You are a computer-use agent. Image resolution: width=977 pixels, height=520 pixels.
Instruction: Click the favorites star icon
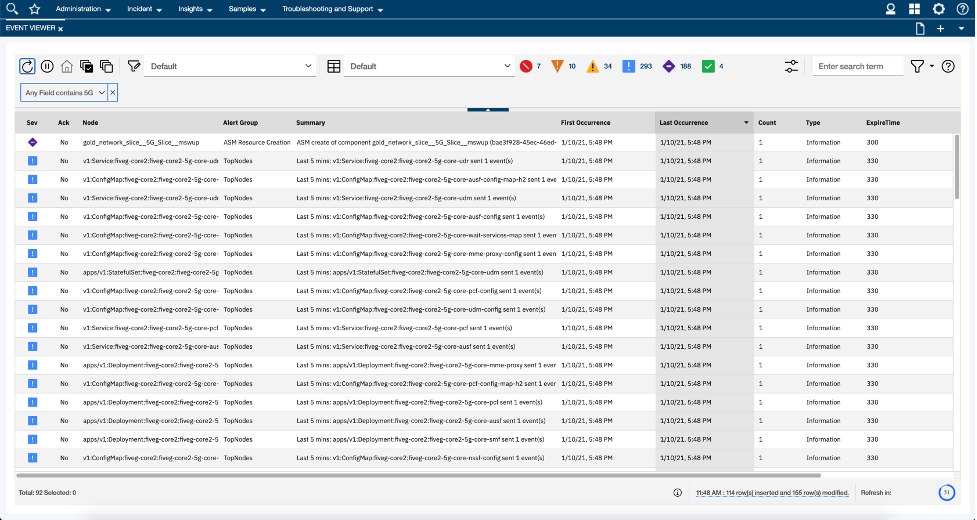coord(35,9)
